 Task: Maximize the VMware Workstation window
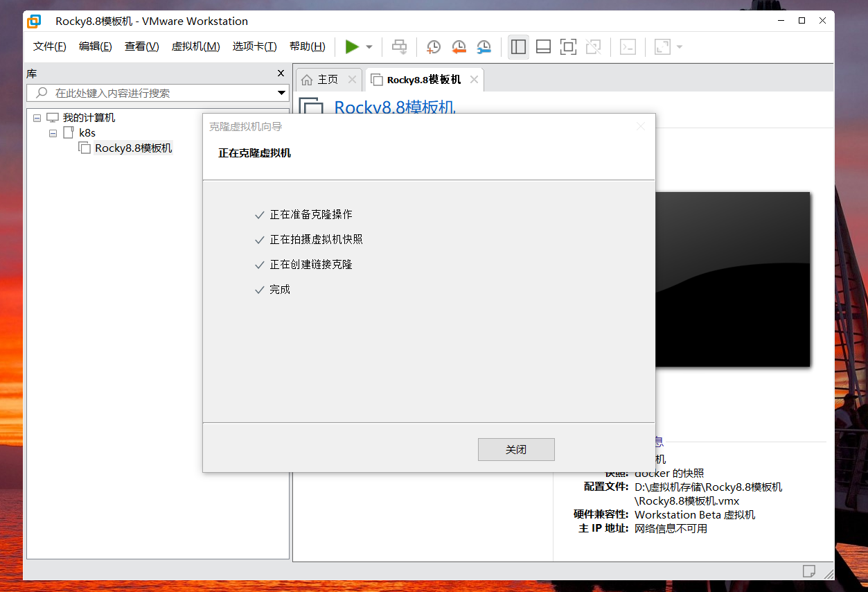[x=801, y=21]
